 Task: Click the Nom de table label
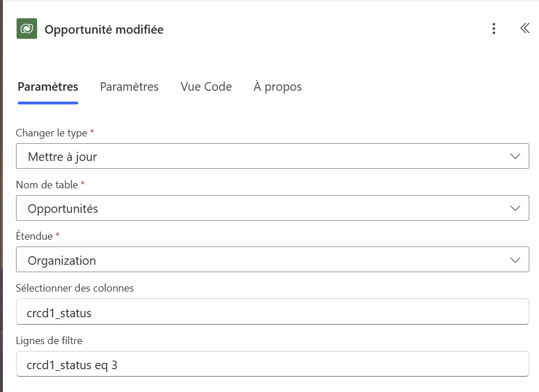[48, 185]
